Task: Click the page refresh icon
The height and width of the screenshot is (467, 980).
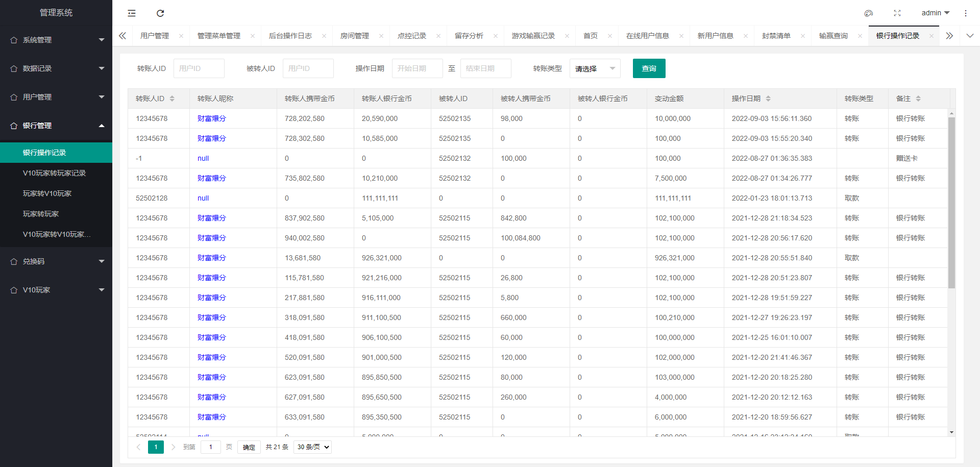Action: pos(160,13)
